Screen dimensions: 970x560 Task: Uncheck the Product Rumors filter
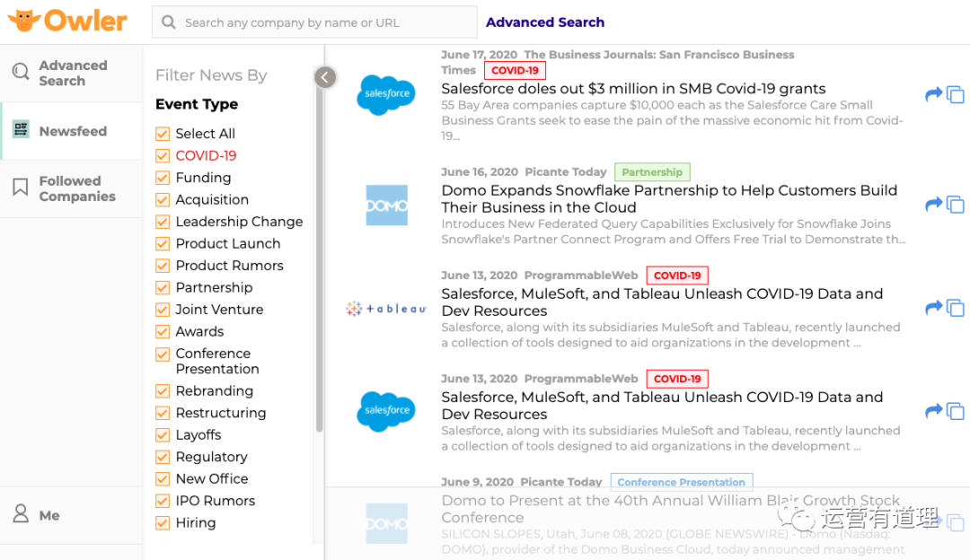163,266
